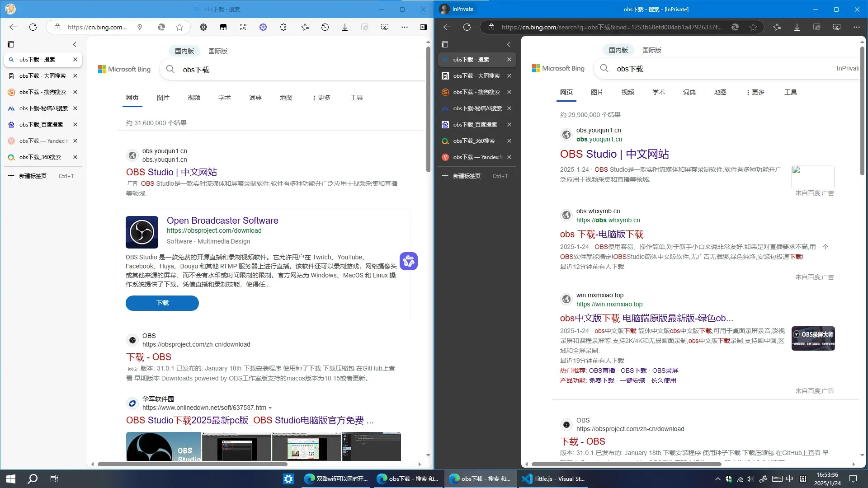Viewport: 868px width, 488px height.
Task: Refresh the InPrivate window page
Action: pyautogui.click(x=467, y=27)
